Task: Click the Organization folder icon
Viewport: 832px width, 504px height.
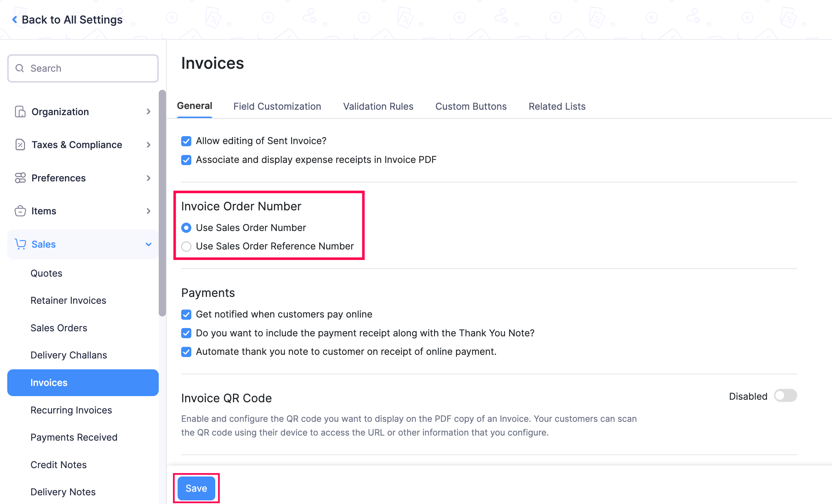Action: pyautogui.click(x=20, y=112)
